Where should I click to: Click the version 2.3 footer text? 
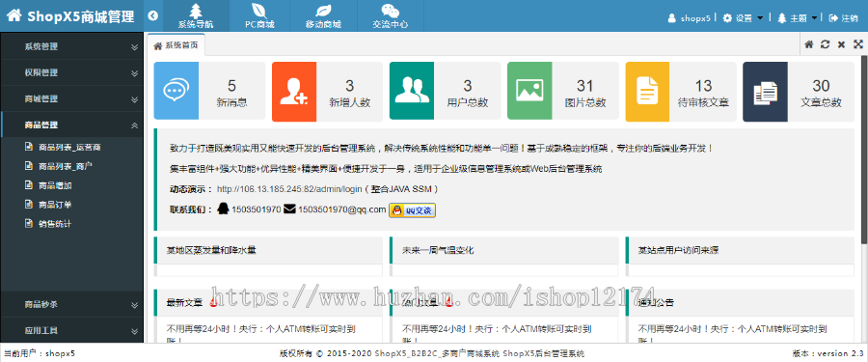click(x=828, y=353)
